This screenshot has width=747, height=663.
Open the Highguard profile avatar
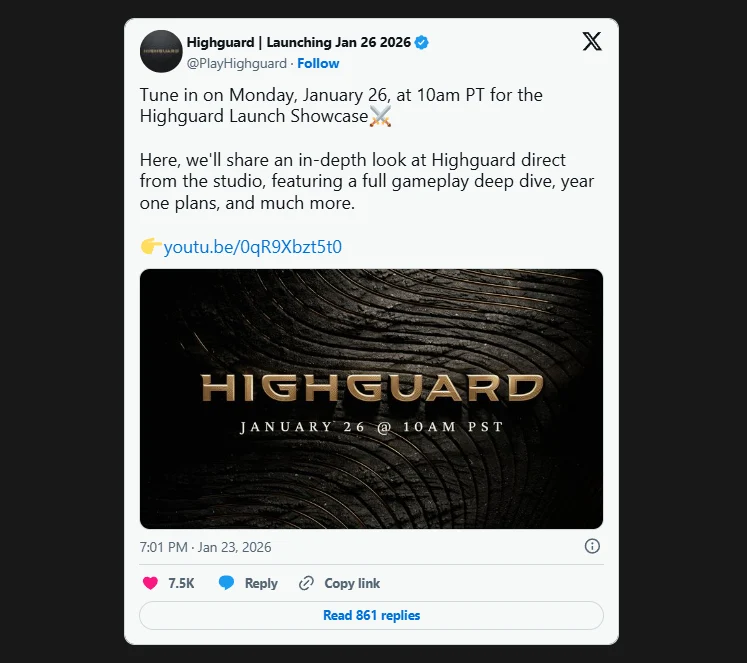[x=161, y=51]
